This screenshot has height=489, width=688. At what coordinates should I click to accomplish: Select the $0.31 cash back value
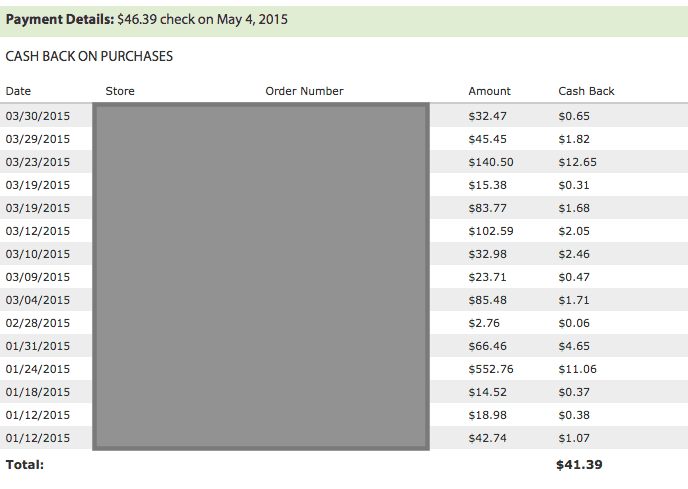click(x=574, y=185)
